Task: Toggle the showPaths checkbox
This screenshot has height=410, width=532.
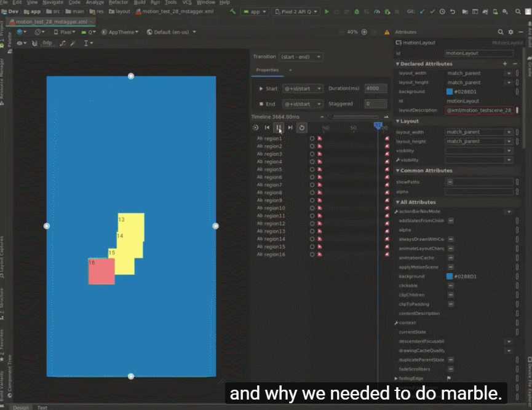Action: pyautogui.click(x=450, y=182)
